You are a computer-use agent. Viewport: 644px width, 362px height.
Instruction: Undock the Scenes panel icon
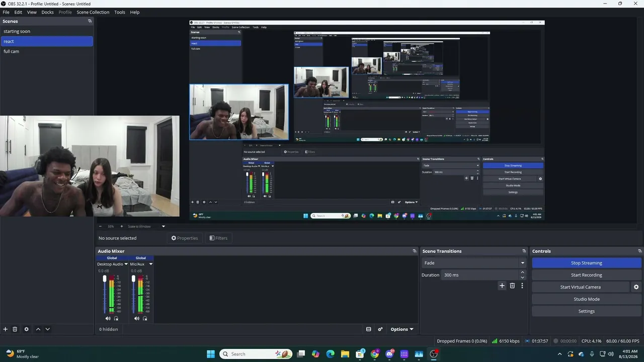pyautogui.click(x=90, y=21)
